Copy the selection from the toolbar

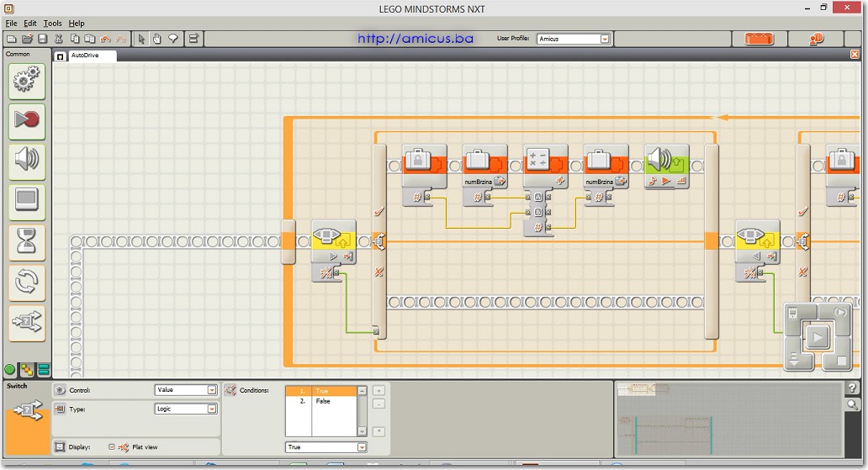tap(74, 39)
